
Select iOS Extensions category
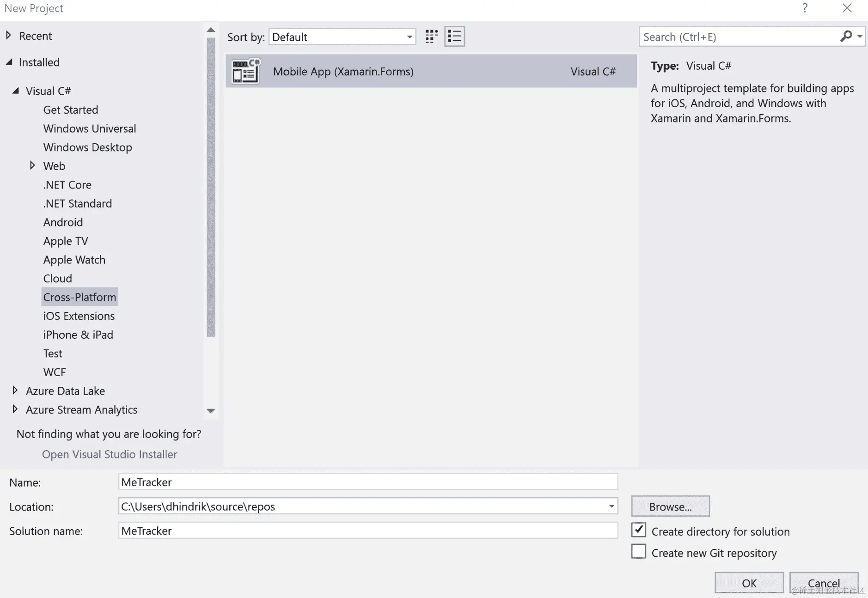pyautogui.click(x=79, y=316)
